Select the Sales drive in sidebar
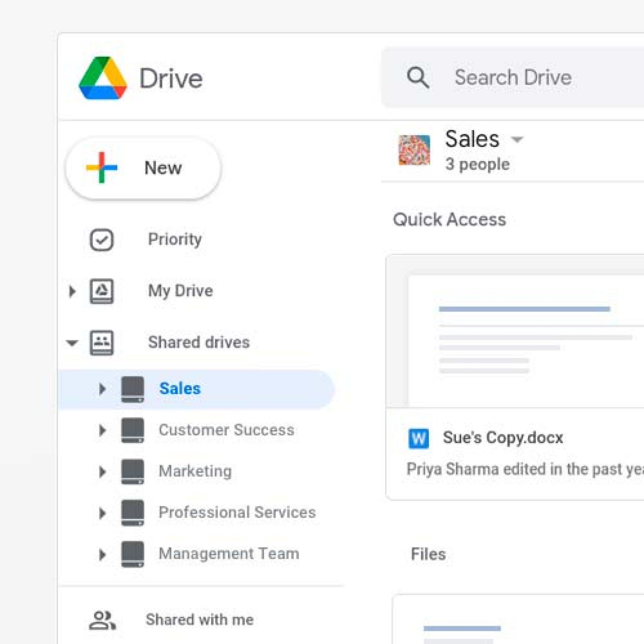This screenshot has width=644, height=644. [180, 389]
